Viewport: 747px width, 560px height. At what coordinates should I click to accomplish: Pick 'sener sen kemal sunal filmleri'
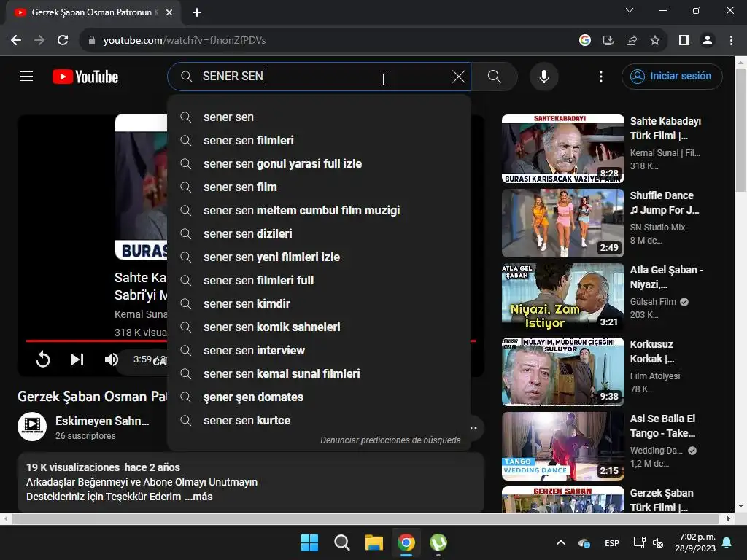click(320, 374)
